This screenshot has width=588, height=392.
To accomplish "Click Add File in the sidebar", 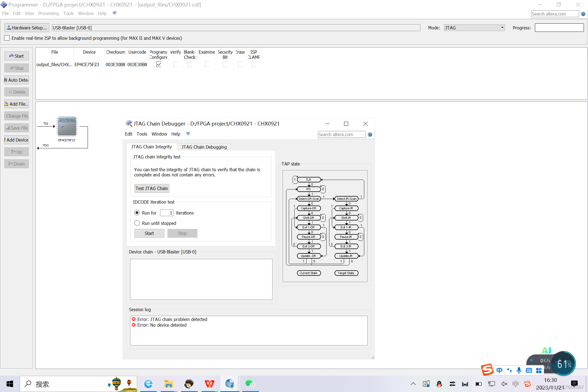I will point(17,104).
